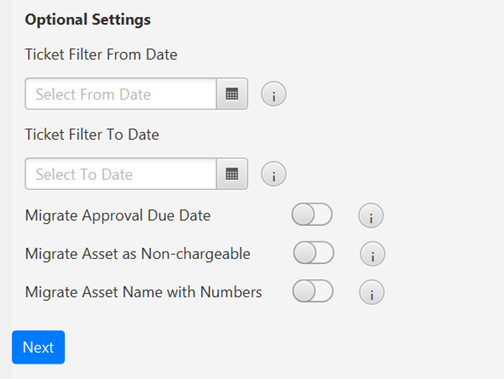Click the Optional Settings heading

click(88, 19)
